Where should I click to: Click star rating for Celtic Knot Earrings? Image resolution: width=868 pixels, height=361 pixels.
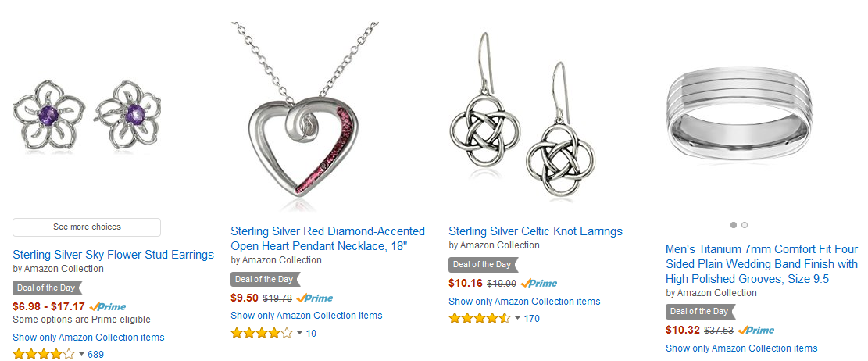coord(480,318)
